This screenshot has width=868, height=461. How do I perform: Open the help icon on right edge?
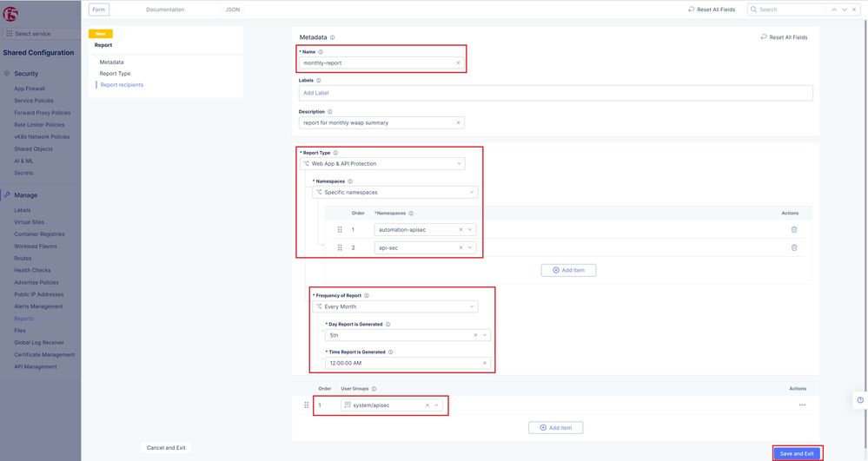coord(859,400)
